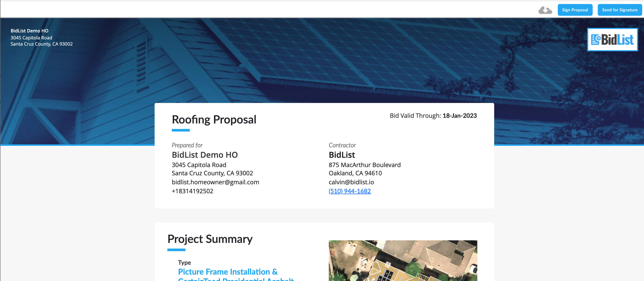Click 3045 Capitola Road in banner header
Image resolution: width=644 pixels, height=281 pixels.
pos(31,38)
